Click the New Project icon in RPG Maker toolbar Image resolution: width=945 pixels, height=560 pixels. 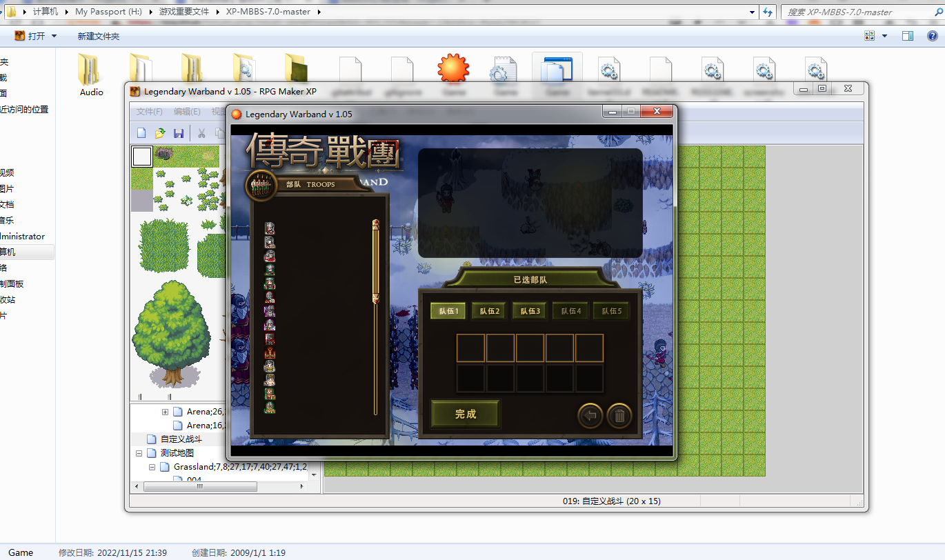[141, 133]
